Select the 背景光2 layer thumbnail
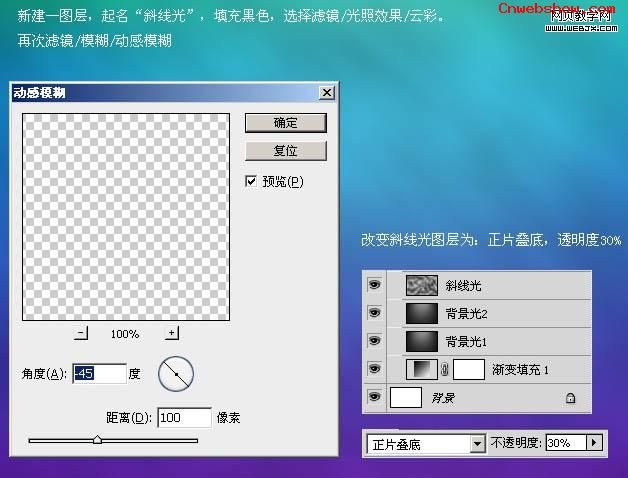Viewport: 628px width, 478px height. [422, 313]
